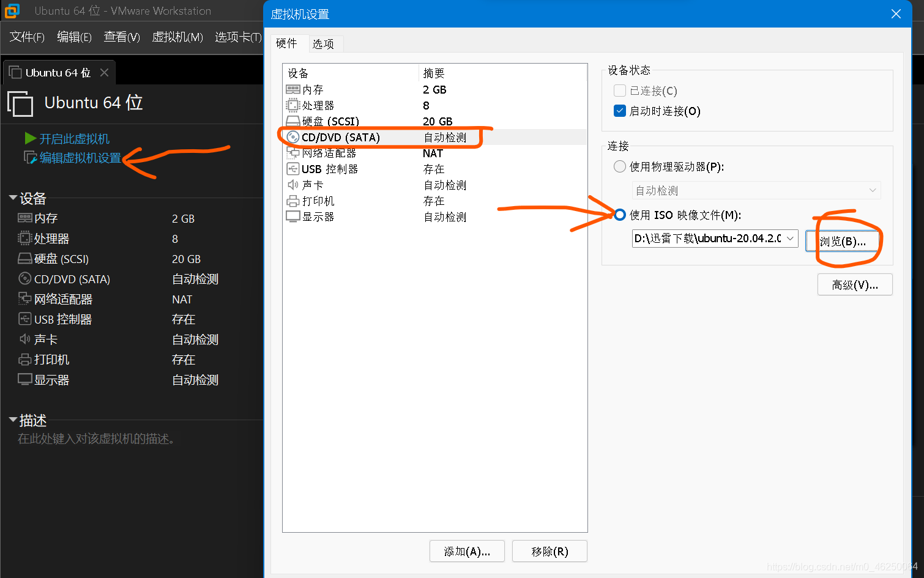Click the 移除(R) button
The image size is (924, 578).
550,551
